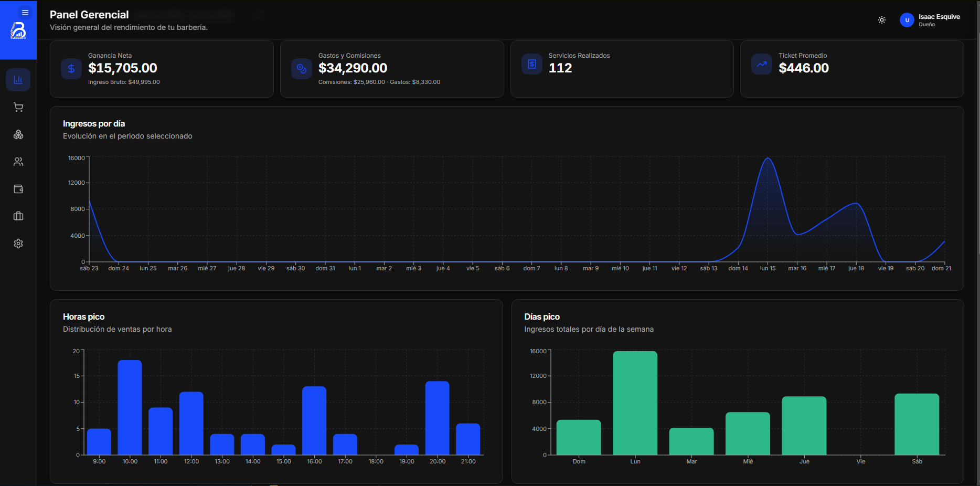
Task: Open the shopping cart sidebar icon
Action: 18,107
